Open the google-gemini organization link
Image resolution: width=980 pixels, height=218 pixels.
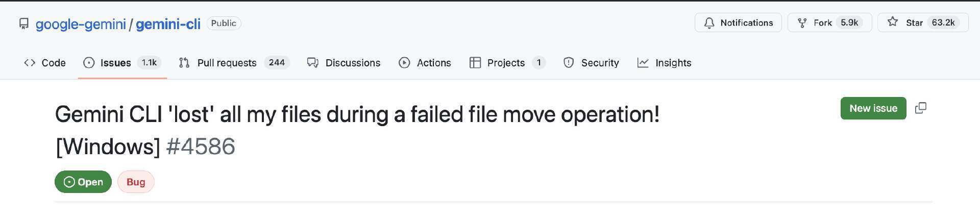coord(81,24)
